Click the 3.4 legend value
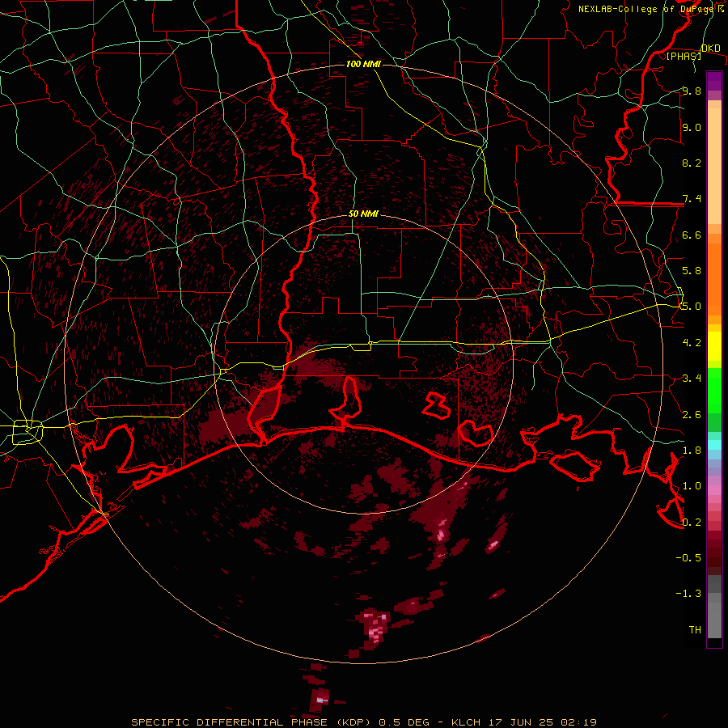728x728 pixels. click(x=692, y=378)
